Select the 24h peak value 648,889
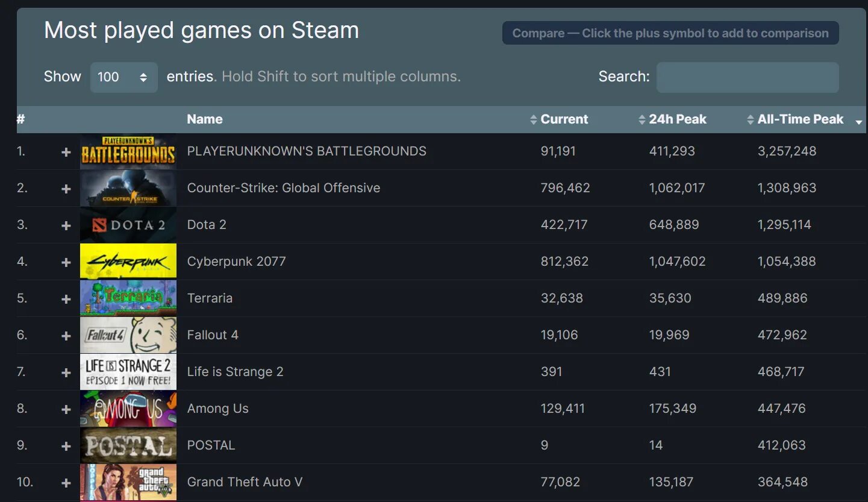The image size is (868, 502). coord(674,225)
